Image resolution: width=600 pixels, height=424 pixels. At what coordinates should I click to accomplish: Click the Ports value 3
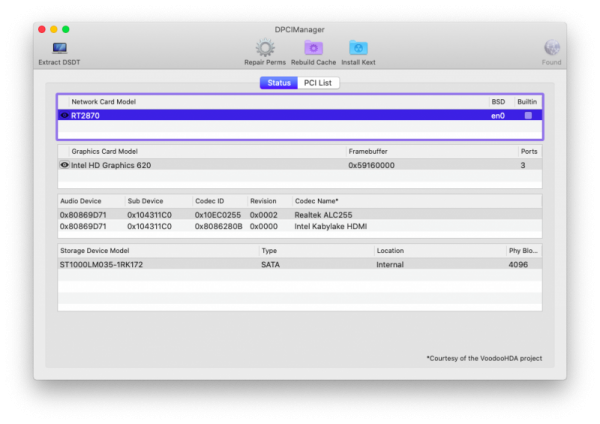[x=523, y=165]
